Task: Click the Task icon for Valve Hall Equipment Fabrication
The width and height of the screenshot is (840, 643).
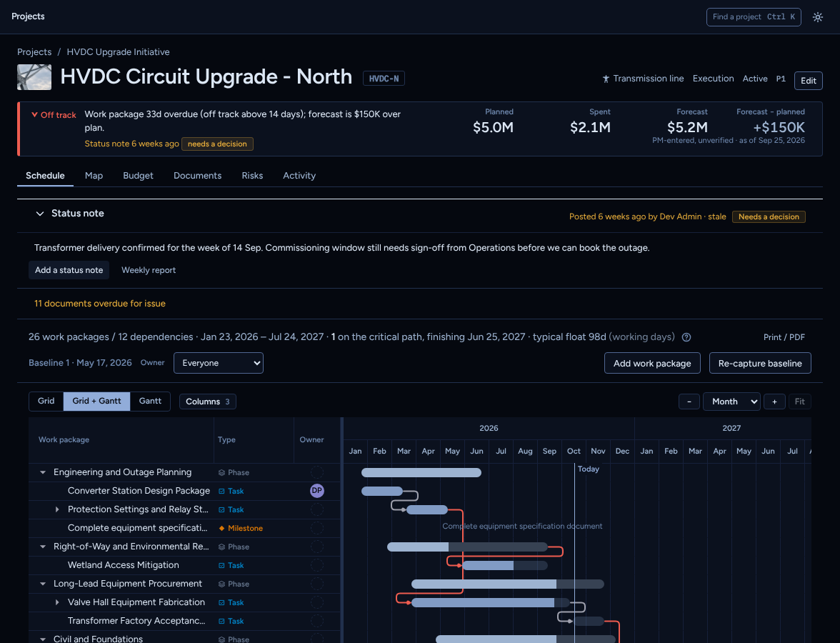Action: 221,603
